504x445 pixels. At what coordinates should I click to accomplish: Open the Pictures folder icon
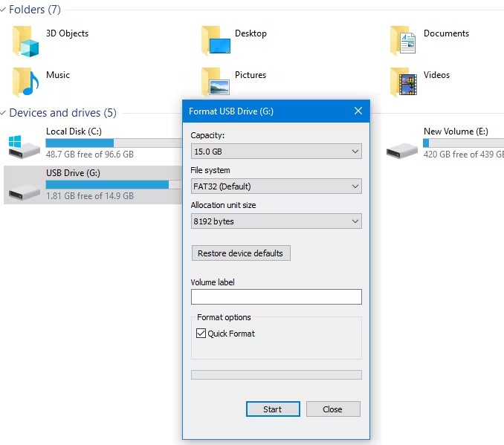pyautogui.click(x=216, y=81)
